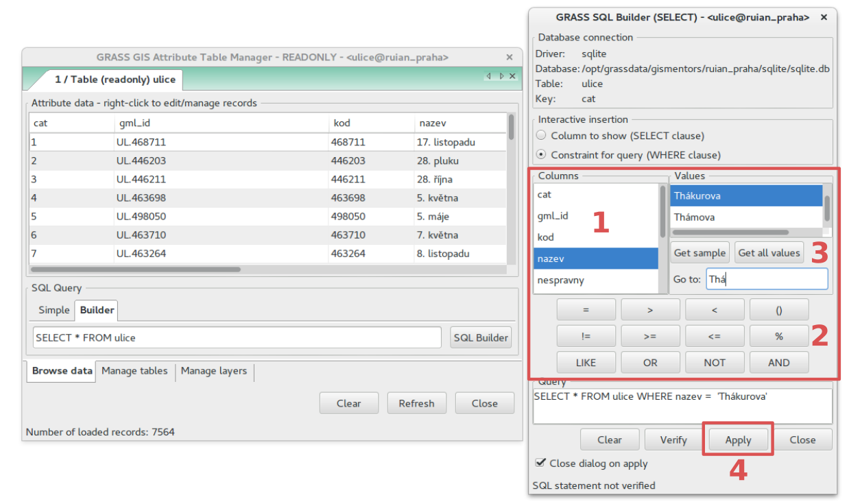The width and height of the screenshot is (849, 504).
Task: Click the Apply button in SQL Builder
Action: (x=738, y=440)
